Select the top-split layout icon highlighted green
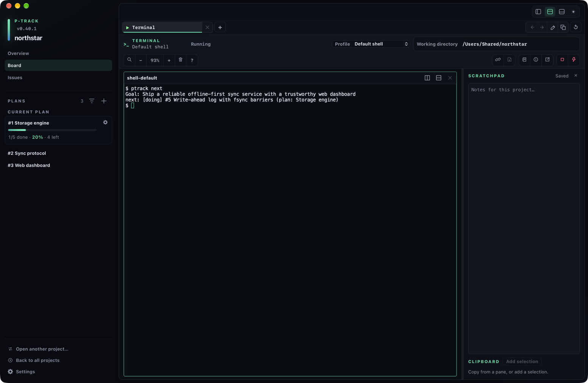588x383 pixels. [550, 12]
